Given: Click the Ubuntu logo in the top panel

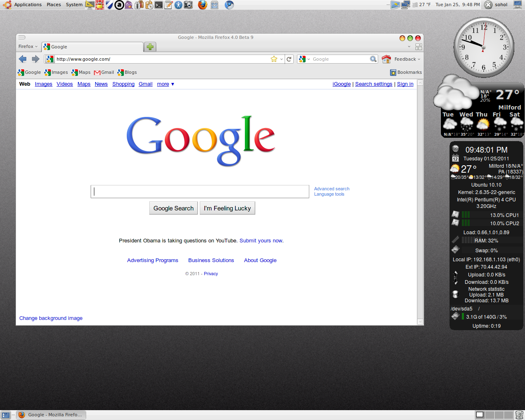Looking at the screenshot, I should click(7, 5).
